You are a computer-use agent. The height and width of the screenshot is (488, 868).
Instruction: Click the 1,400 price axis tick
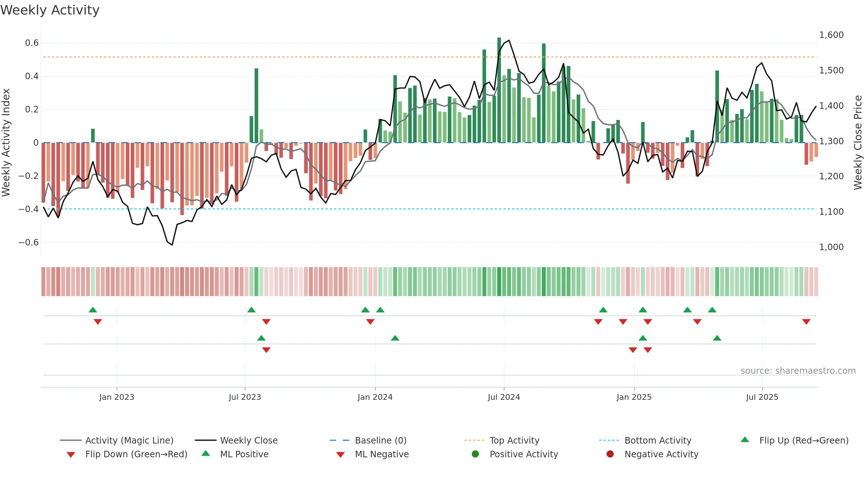(x=831, y=106)
